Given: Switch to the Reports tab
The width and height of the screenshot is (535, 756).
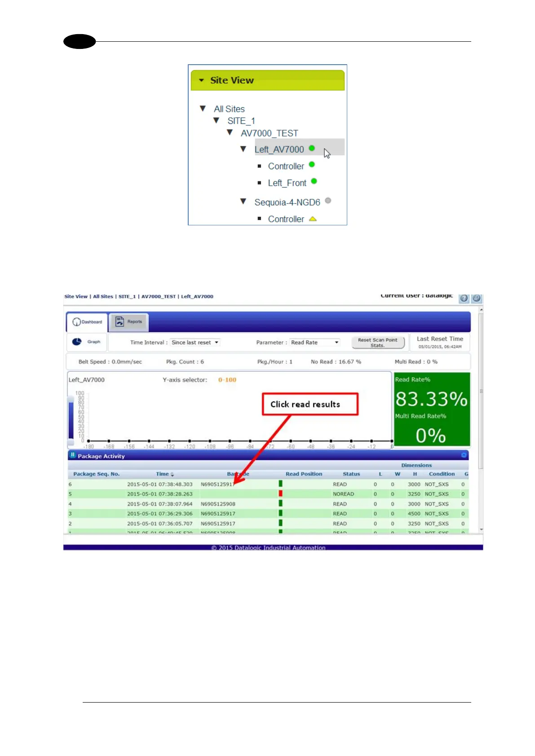Looking at the screenshot, I should [129, 322].
